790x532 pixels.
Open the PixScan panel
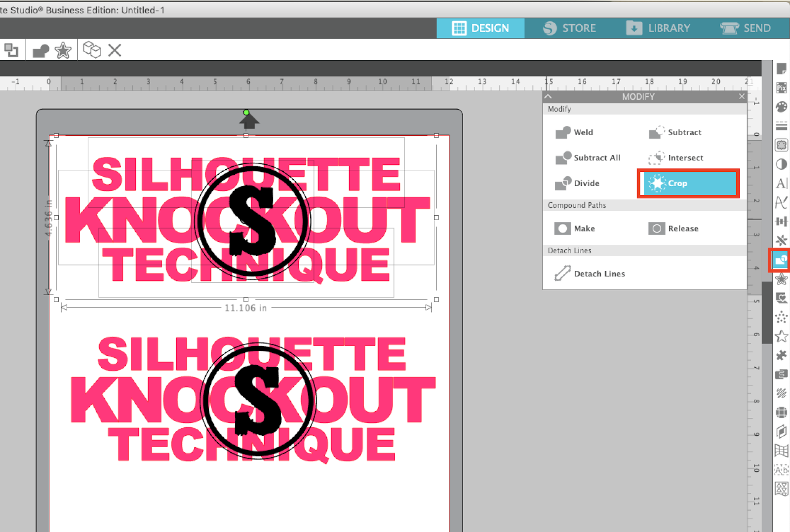point(782,88)
